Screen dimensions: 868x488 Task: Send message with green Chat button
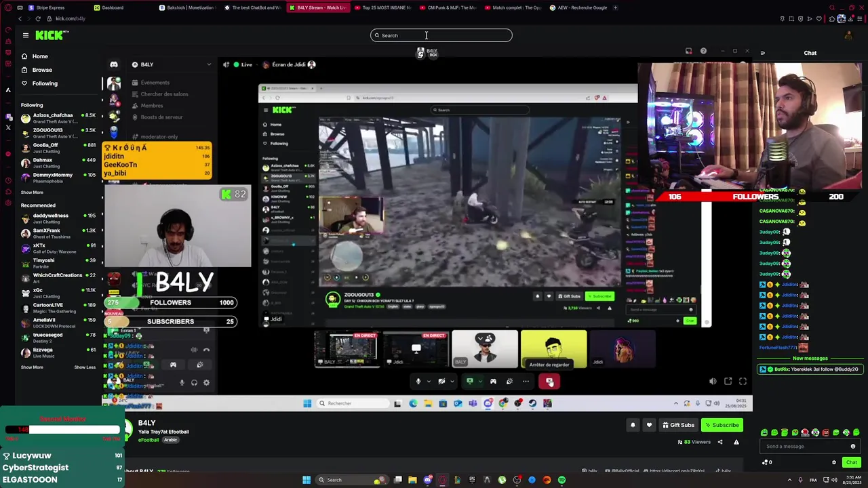click(x=852, y=462)
